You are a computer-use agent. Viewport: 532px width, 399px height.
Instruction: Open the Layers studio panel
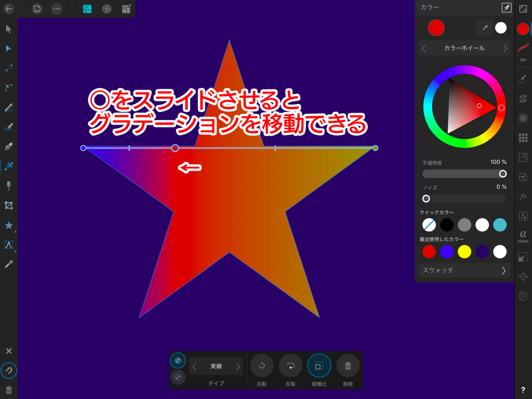click(x=522, y=98)
